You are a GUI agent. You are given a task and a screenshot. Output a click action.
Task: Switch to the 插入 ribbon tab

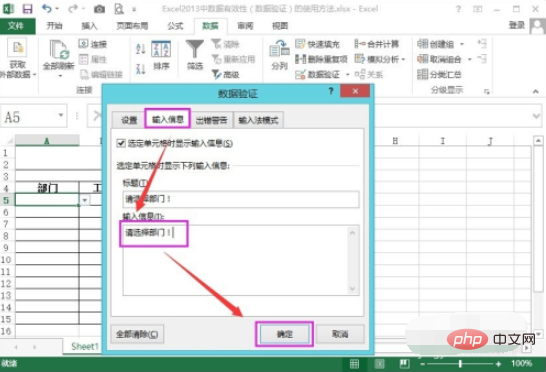tap(89, 26)
